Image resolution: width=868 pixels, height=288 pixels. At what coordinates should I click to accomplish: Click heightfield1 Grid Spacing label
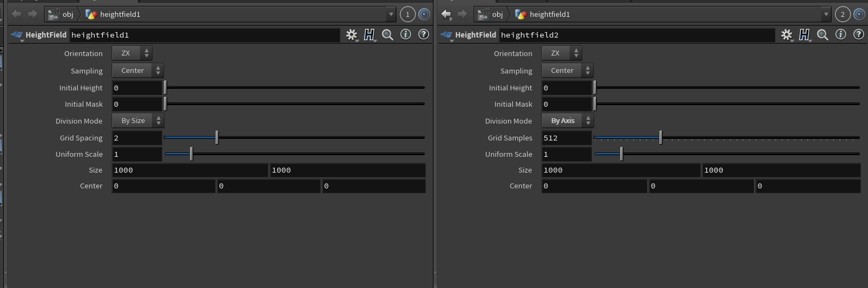click(x=81, y=138)
